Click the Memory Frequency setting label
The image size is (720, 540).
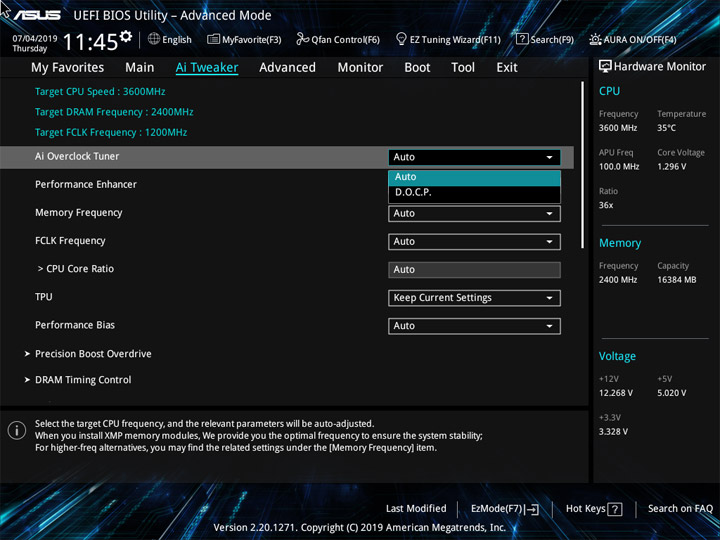[x=79, y=213]
